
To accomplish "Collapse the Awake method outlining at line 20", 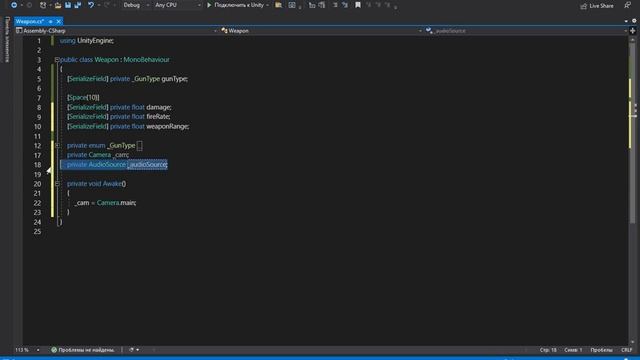I will pos(57,184).
